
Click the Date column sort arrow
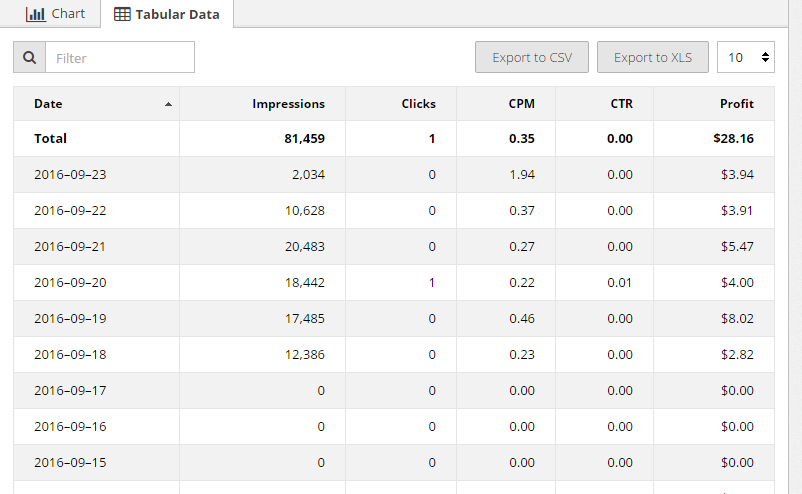tap(168, 104)
